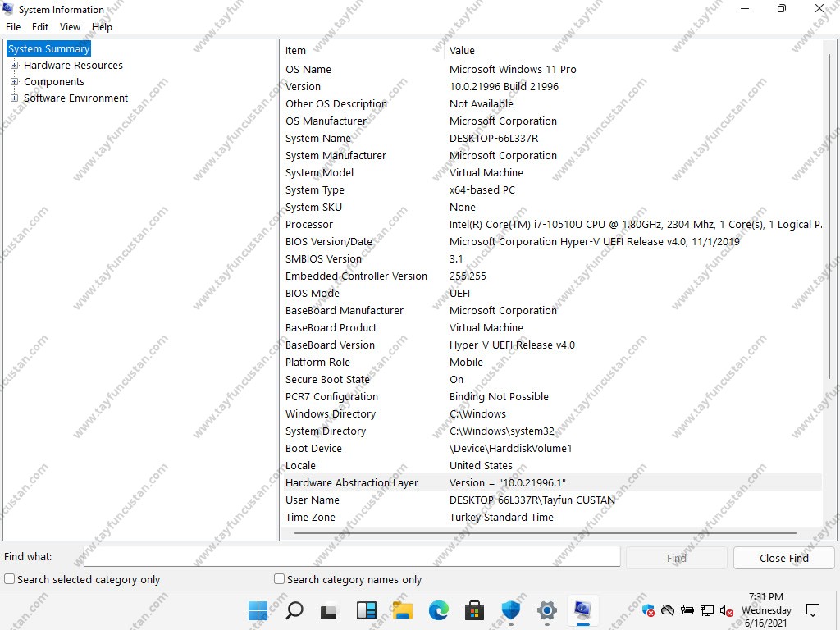Open Settings gear in taskbar
This screenshot has width=840, height=630.
click(546, 610)
